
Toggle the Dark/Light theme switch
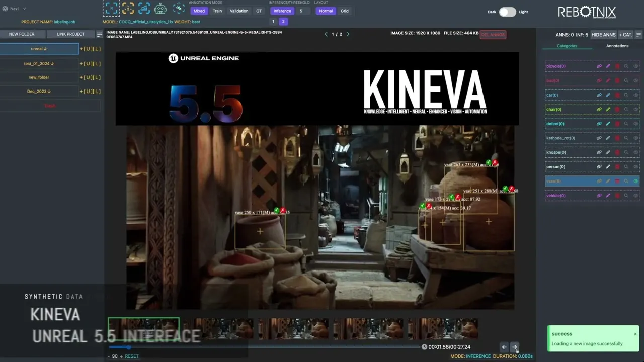507,12
